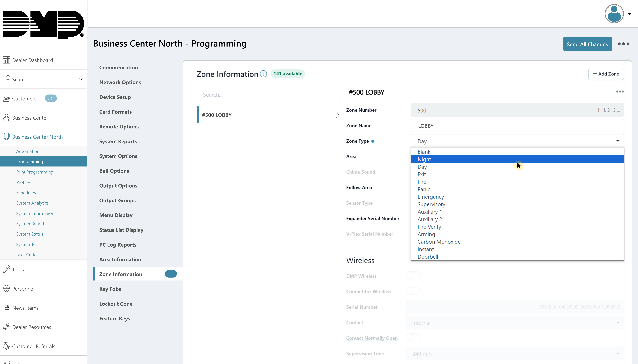Screen dimensions: 638x364
Task: Click the wireless Serial Number field
Action: [515, 307]
